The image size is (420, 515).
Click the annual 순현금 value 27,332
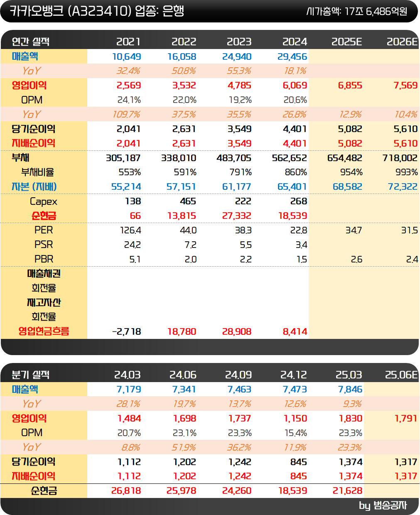click(237, 216)
